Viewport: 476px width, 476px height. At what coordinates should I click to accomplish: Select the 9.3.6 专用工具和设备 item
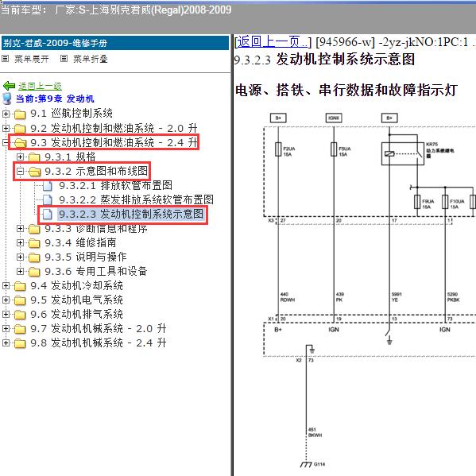pos(96,271)
